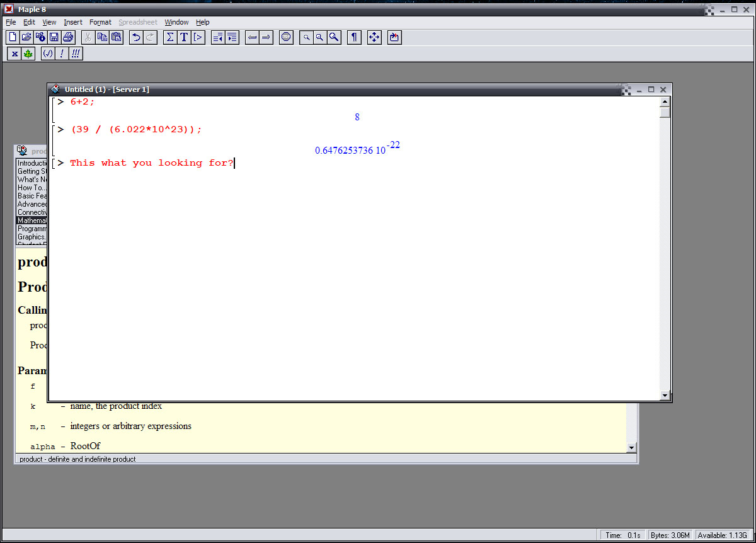Screen dimensions: 756x543
Task: Execute the whole worksheet with triple exclamation
Action: 76,54
